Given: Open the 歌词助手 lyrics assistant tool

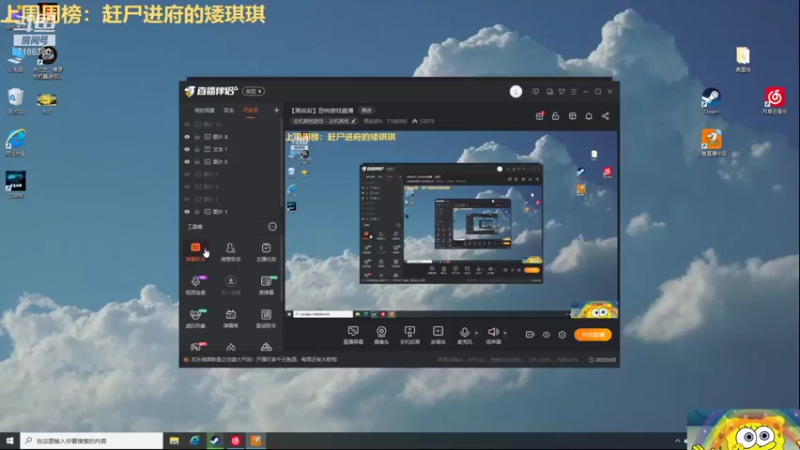Looking at the screenshot, I should [266, 318].
